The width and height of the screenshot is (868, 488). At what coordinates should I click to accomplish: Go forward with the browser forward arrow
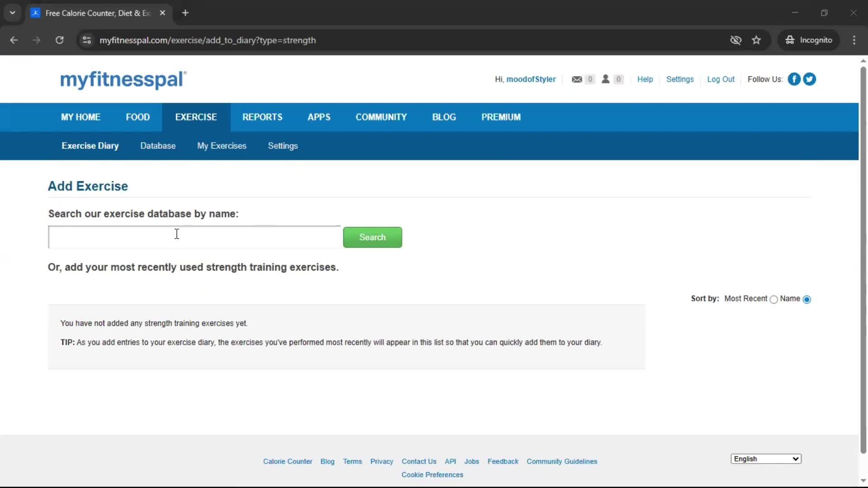37,40
